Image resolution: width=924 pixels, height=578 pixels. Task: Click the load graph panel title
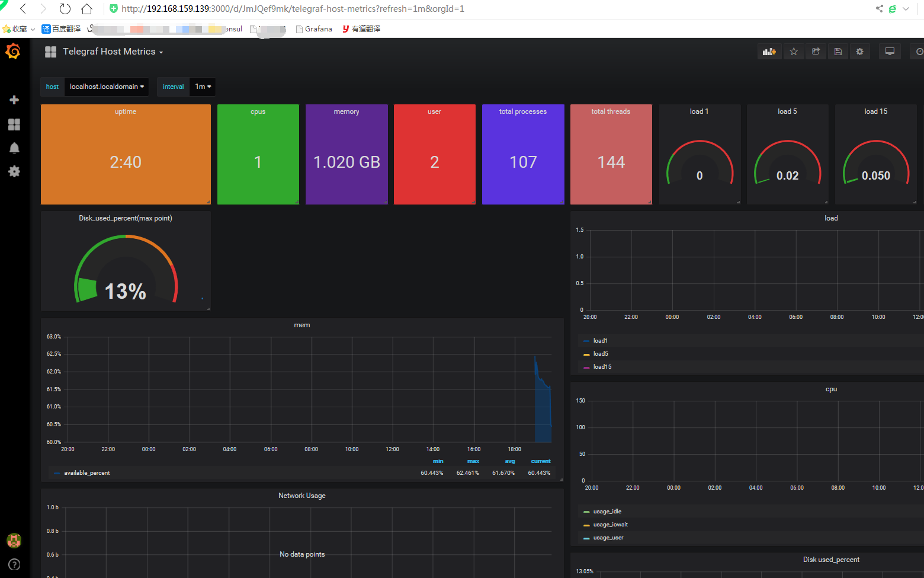pyautogui.click(x=831, y=218)
